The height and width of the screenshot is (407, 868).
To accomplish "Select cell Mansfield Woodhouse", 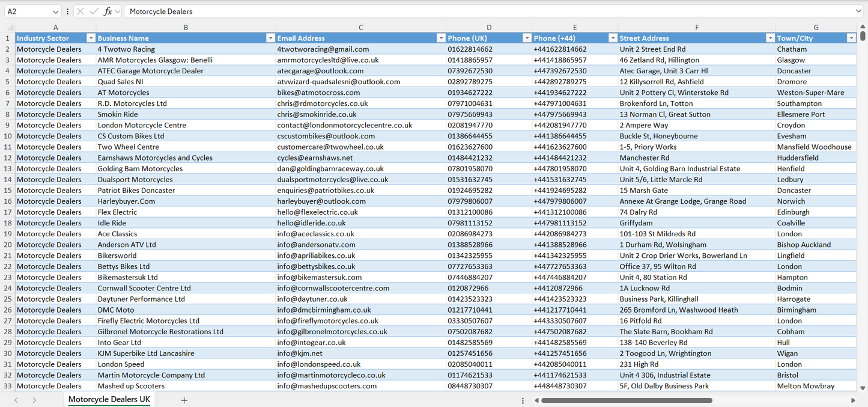I will click(816, 147).
